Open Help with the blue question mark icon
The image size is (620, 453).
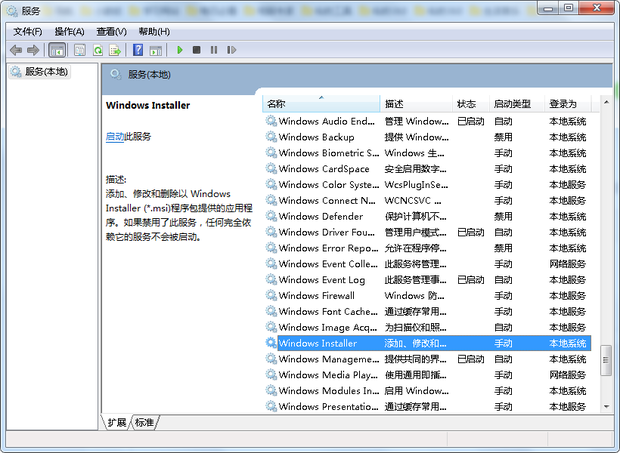click(x=138, y=49)
